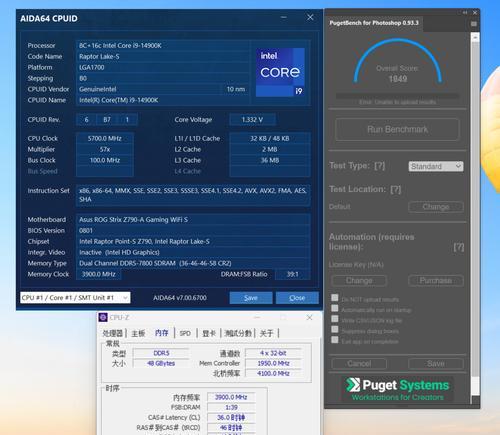Open the 主板 tab in CPU-Z
Viewport: 500px width, 435px height.
(138, 333)
